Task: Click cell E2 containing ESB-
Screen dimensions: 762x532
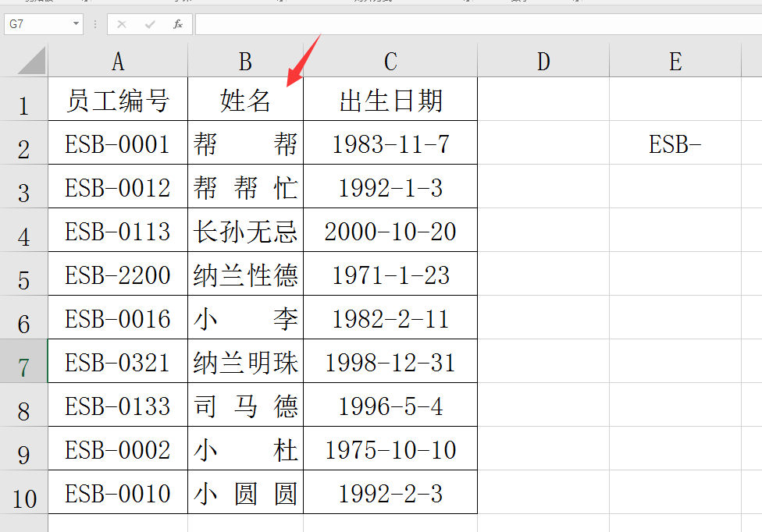Action: click(x=675, y=144)
